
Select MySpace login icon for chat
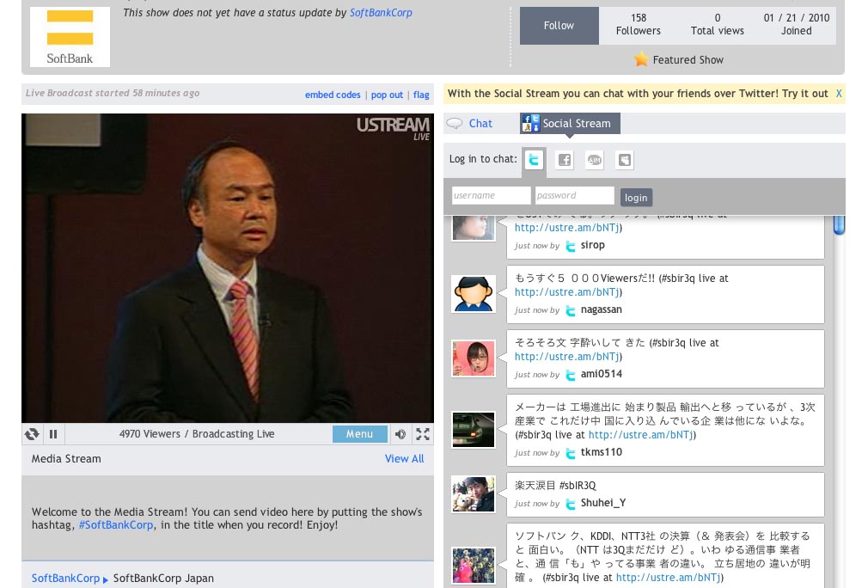pos(625,161)
